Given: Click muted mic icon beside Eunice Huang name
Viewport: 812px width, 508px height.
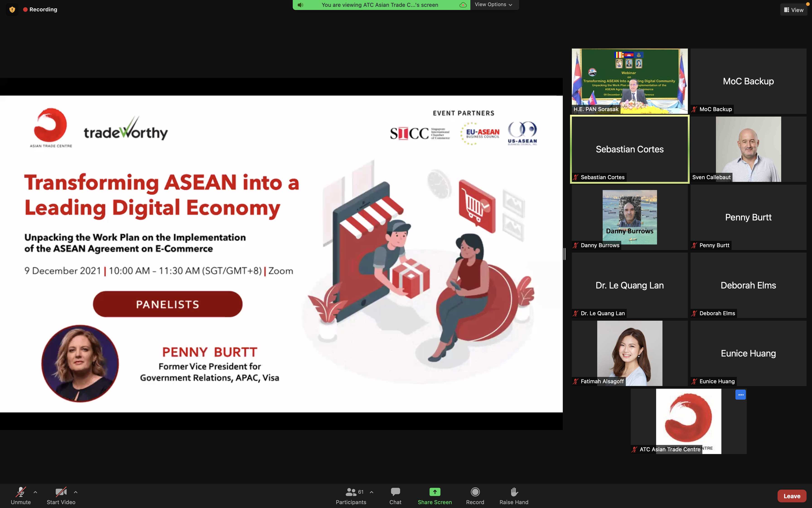Looking at the screenshot, I should (x=694, y=381).
